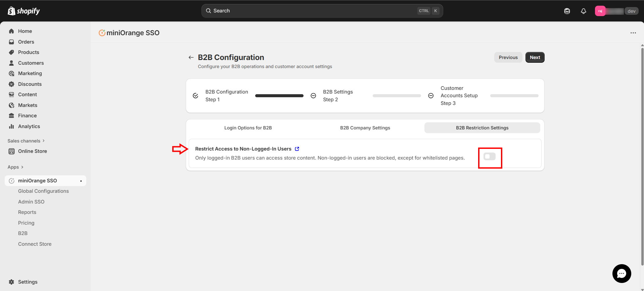Enable Restrict Access to Non-Logged-In Users toggle
Image resolution: width=644 pixels, height=291 pixels.
click(x=490, y=157)
